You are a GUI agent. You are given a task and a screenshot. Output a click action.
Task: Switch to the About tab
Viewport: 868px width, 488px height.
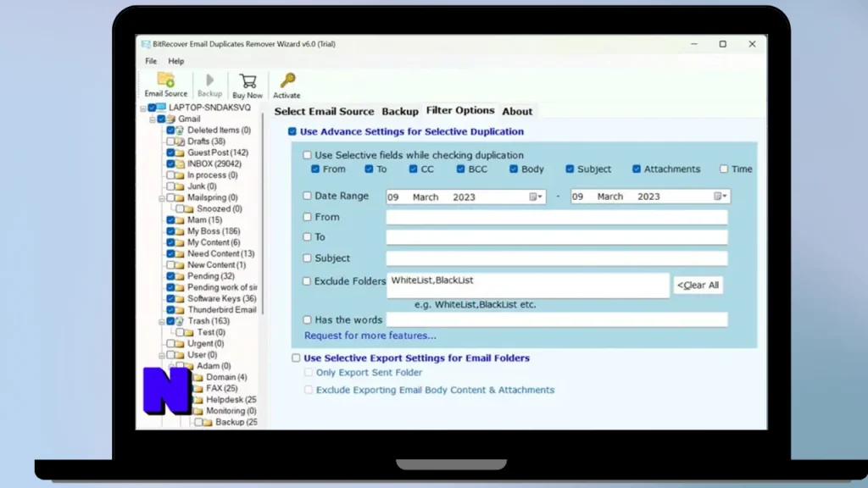coord(517,111)
